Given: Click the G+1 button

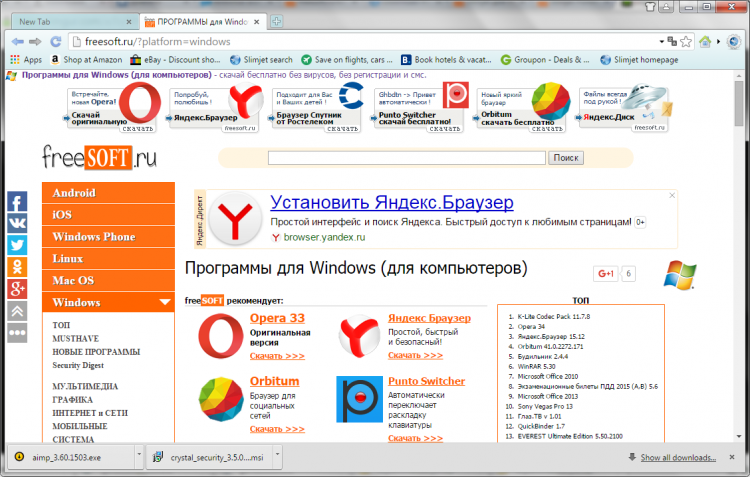Looking at the screenshot, I should pyautogui.click(x=605, y=274).
